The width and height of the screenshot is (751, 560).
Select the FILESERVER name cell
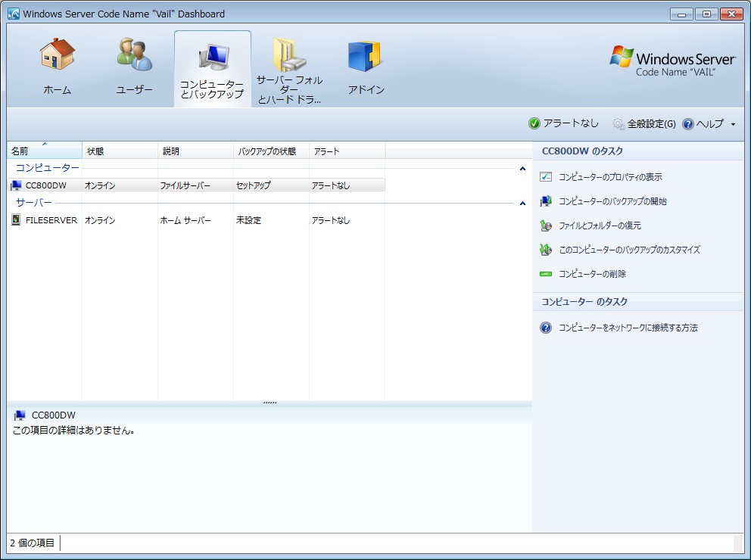tap(51, 220)
